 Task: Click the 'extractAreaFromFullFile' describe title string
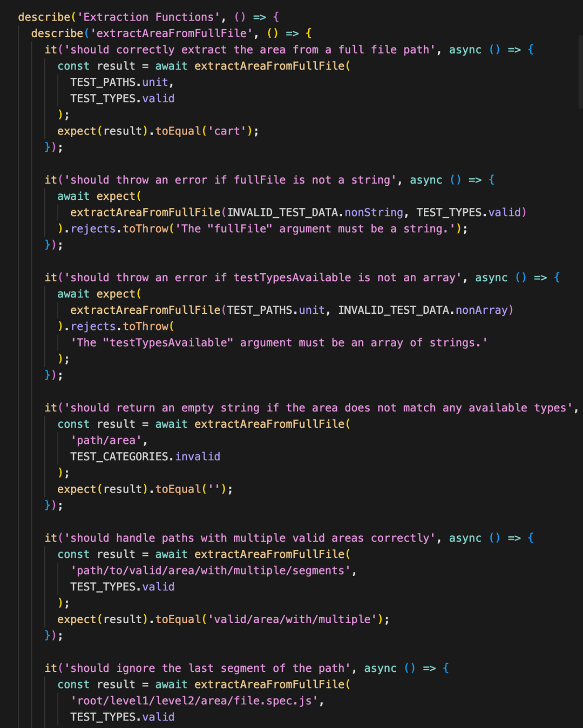172,33
